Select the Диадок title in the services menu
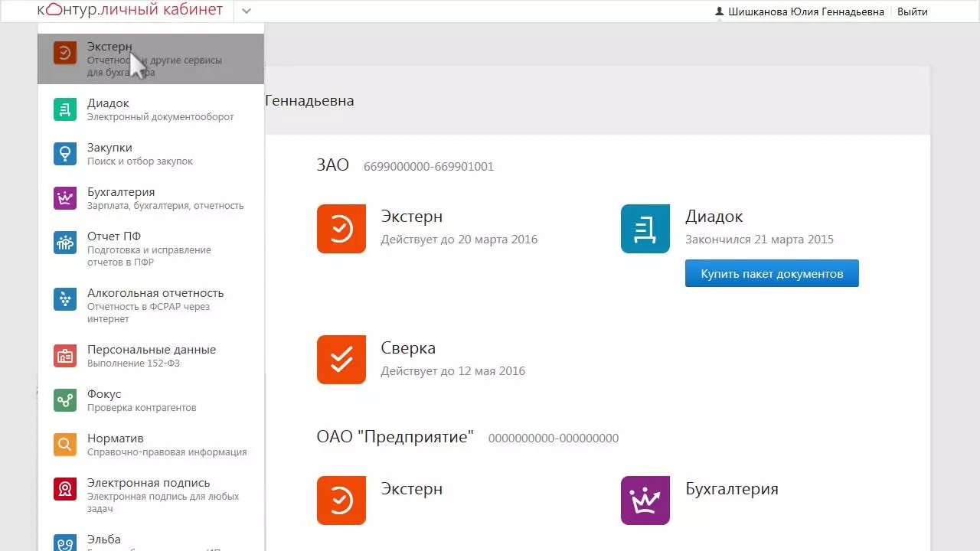Image resolution: width=980 pixels, height=551 pixels. point(108,103)
